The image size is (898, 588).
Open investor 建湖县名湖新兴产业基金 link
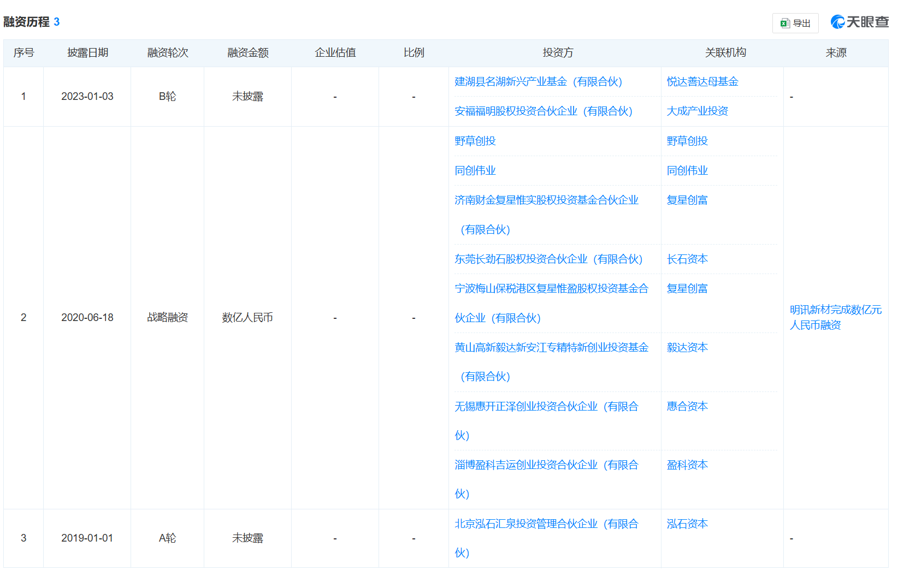point(538,81)
